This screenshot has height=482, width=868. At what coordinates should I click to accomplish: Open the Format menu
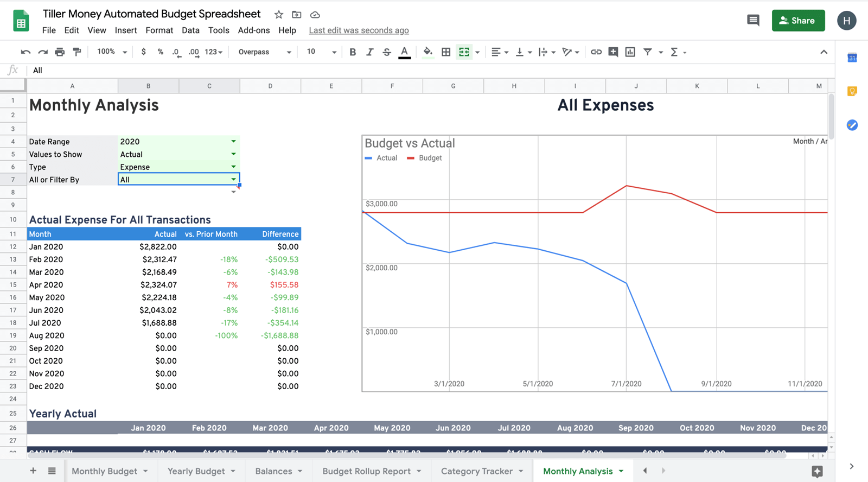coord(159,30)
